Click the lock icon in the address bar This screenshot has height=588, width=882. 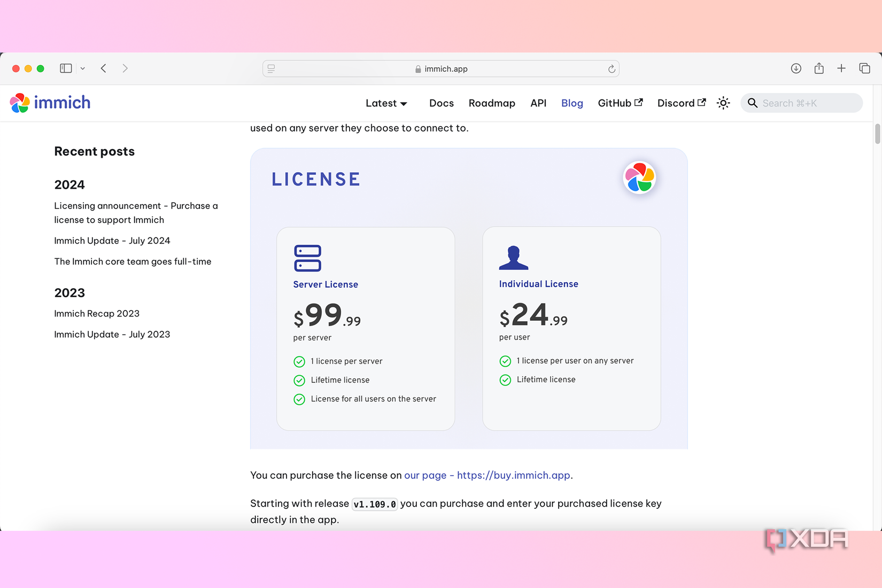click(418, 69)
